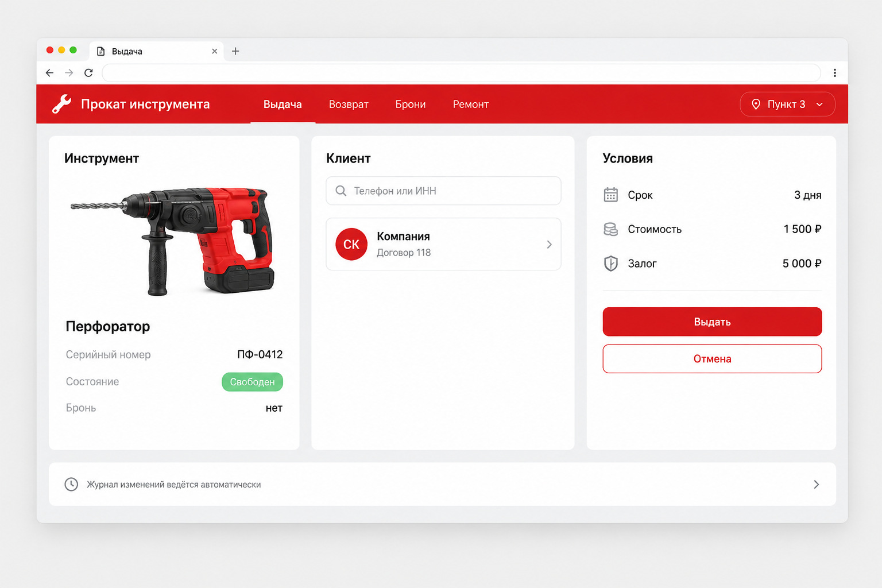Go back with the browser back arrow
Viewport: 882px width, 588px height.
point(49,73)
